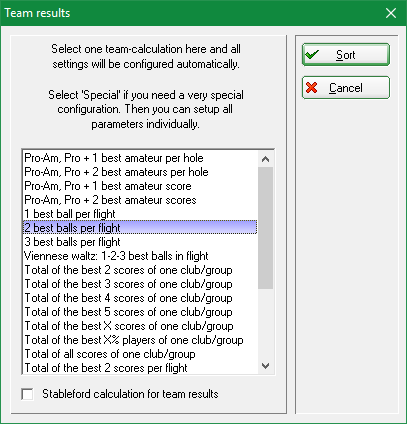The height and width of the screenshot is (424, 407).
Task: Select Total of the best 2 scores per flight
Action: pos(140,368)
